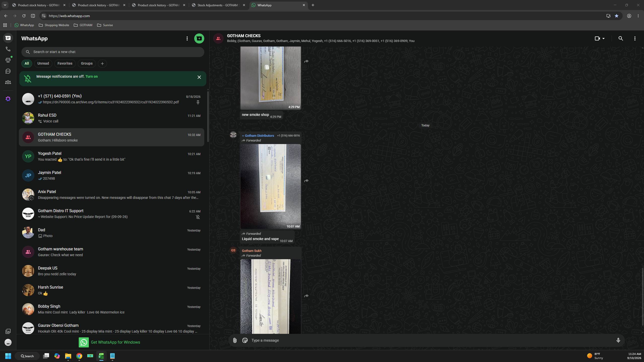Open chat list options menu

pos(187,38)
